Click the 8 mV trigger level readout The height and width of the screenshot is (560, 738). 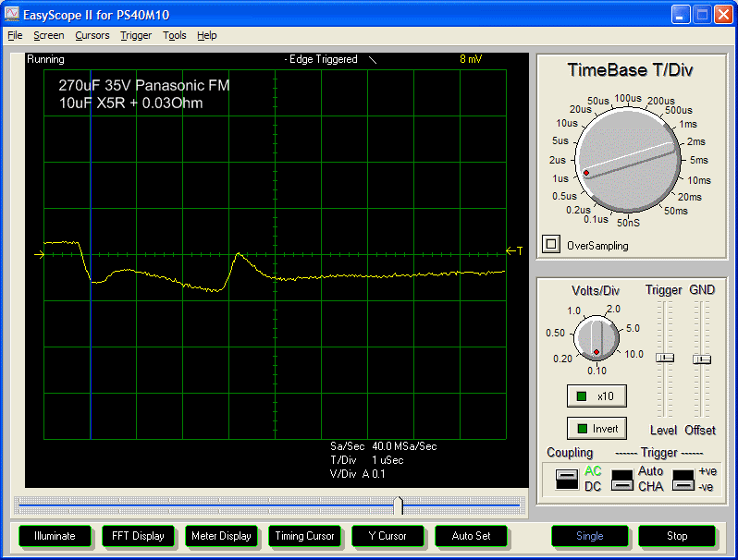coord(471,59)
